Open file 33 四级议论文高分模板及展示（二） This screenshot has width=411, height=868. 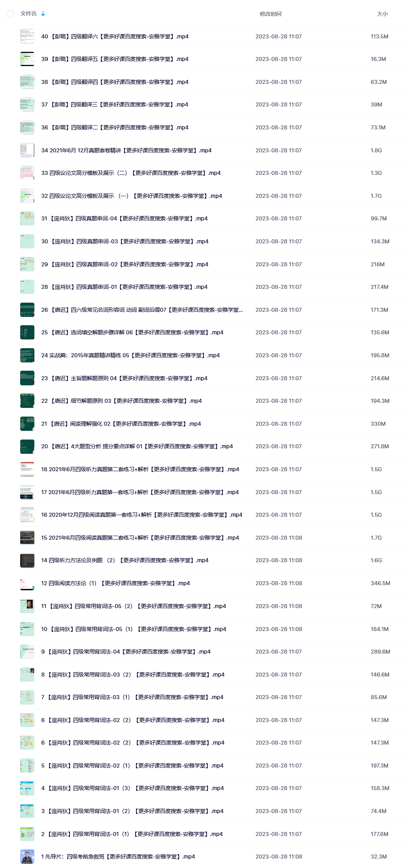[x=131, y=173]
